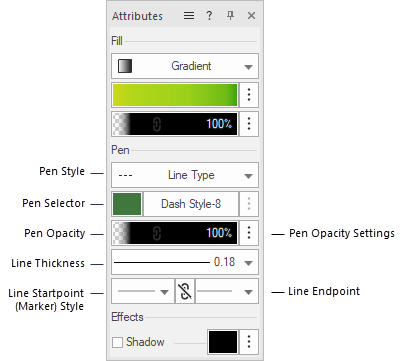Open the Attributes panel hamburger menu

189,16
